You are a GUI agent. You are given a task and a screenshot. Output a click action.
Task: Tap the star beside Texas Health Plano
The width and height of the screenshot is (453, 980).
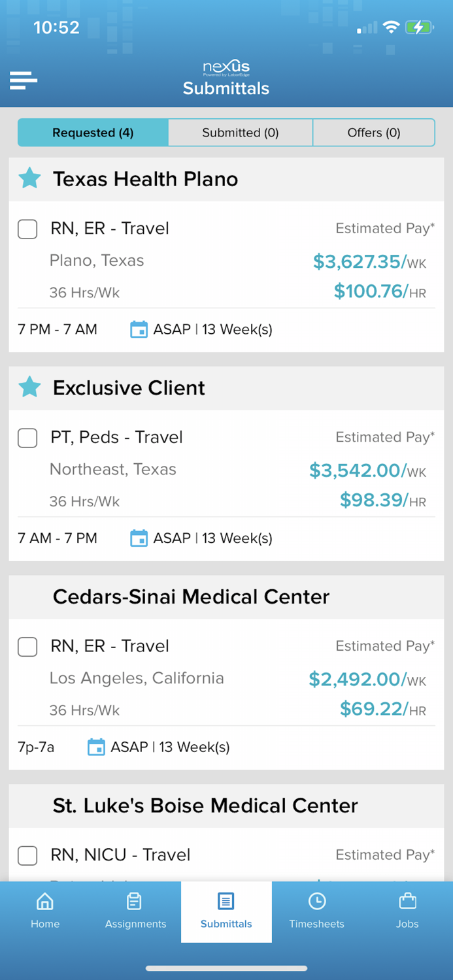[x=29, y=178]
